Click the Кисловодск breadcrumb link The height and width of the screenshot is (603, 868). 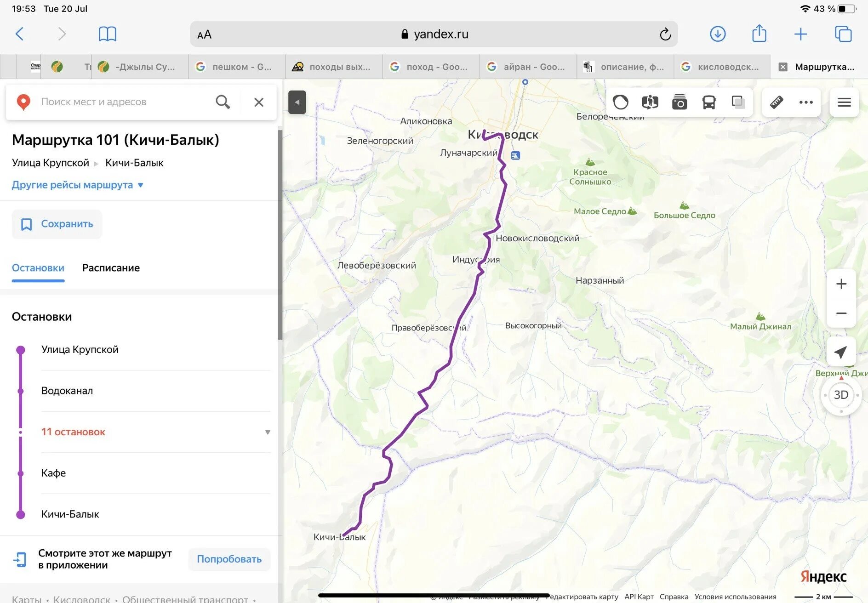(x=82, y=599)
